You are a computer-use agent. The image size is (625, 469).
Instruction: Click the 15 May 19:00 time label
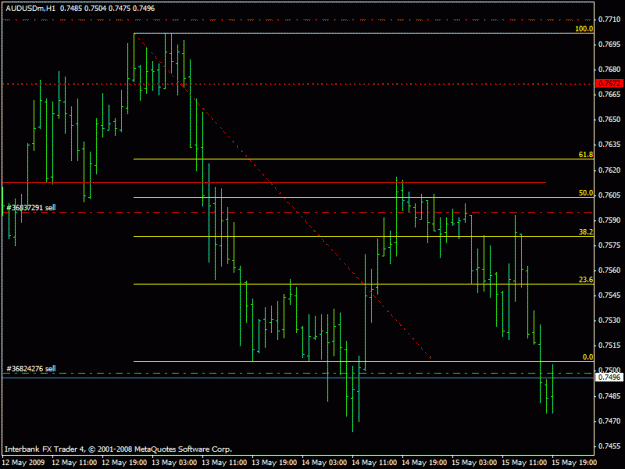[574, 463]
